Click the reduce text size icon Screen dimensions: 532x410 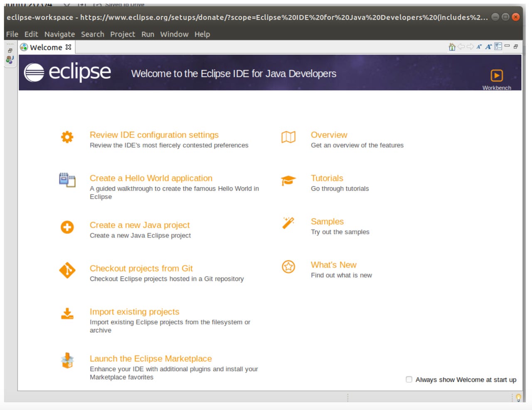[479, 47]
